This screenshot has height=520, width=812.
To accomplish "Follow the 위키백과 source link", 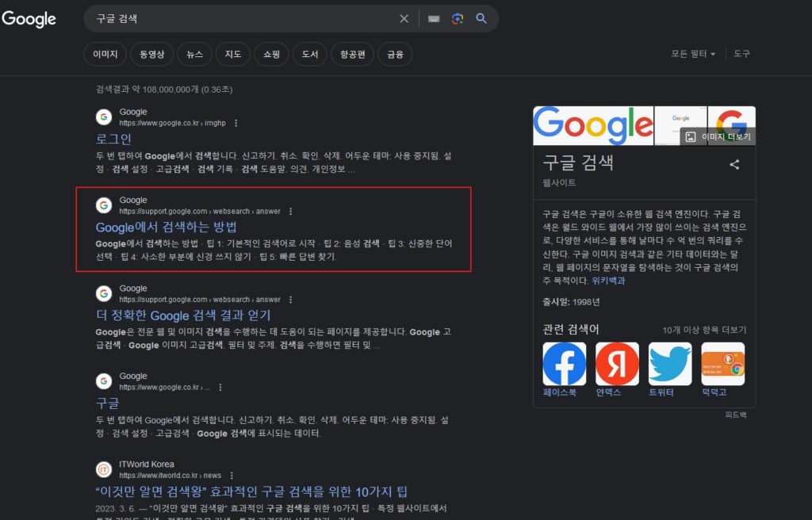I will tap(608, 281).
